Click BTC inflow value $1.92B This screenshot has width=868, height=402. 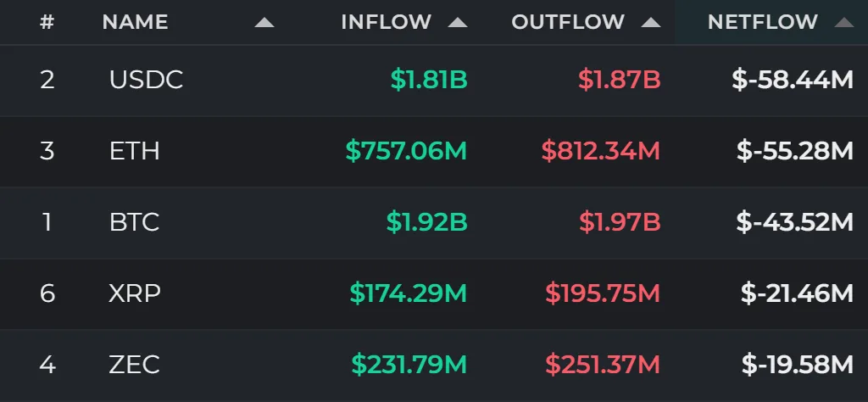point(427,222)
